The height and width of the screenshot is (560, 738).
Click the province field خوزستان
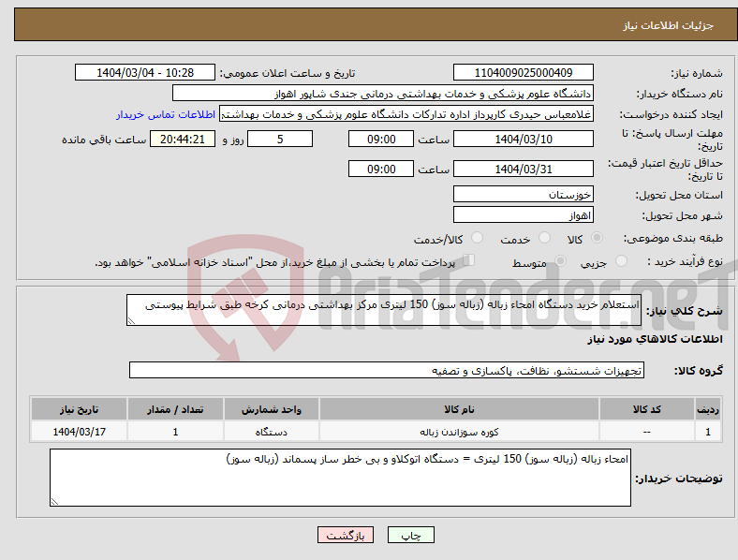[524, 194]
